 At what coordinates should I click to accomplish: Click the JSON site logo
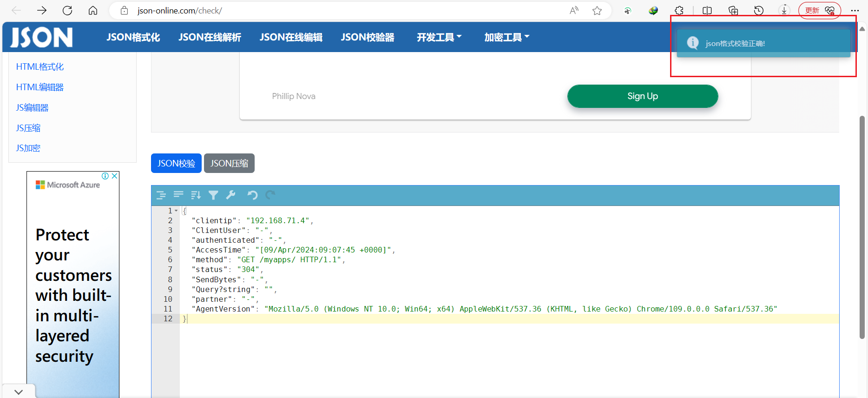(42, 37)
